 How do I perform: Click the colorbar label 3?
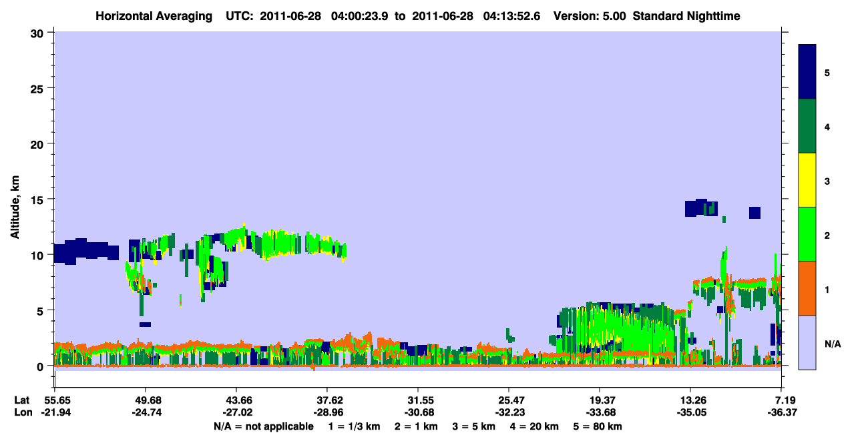(x=827, y=181)
